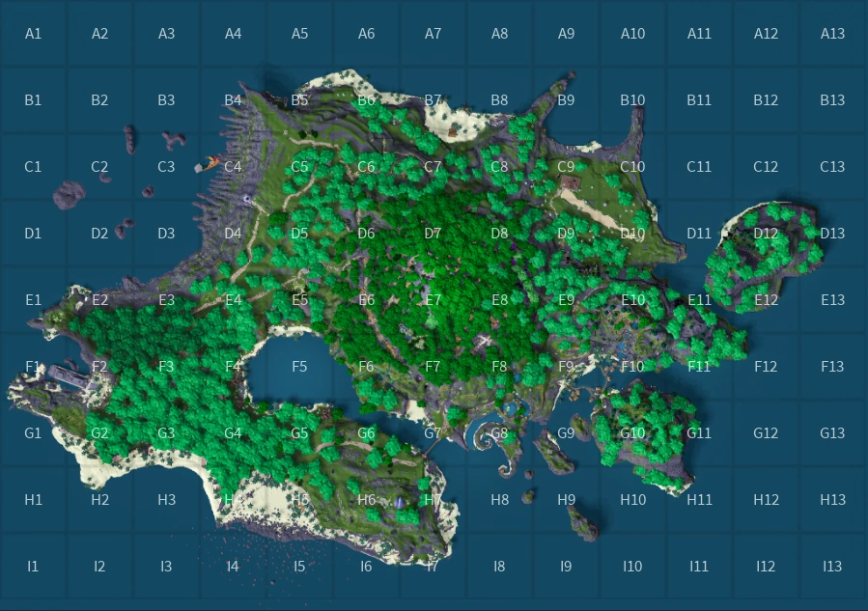The width and height of the screenshot is (868, 611).
Task: Select grid cell B2
Action: click(x=99, y=99)
